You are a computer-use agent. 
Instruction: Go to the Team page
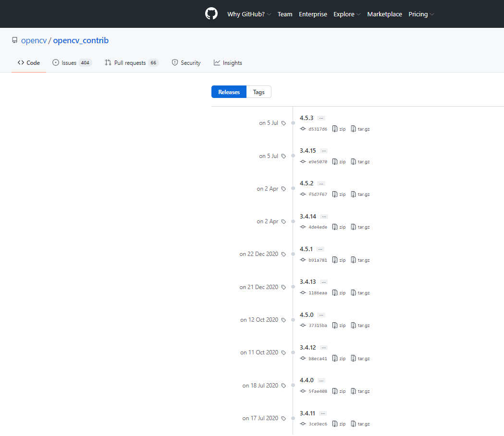[285, 14]
